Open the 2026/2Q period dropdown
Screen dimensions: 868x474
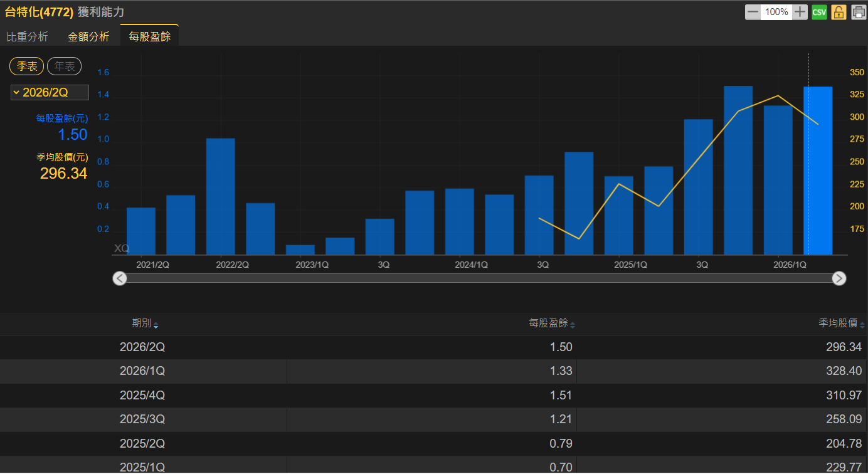[x=50, y=93]
